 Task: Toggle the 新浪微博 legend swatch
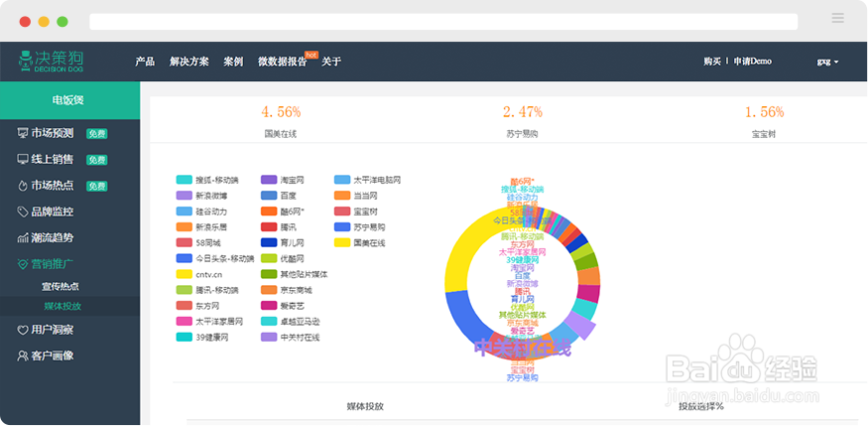click(184, 196)
